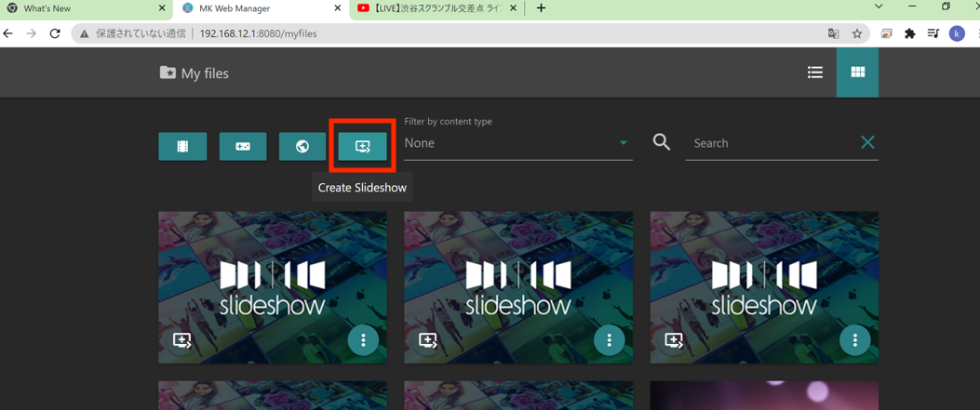Expand Filter by content type dropdown
Screen dimensions: 980x410
point(518,143)
